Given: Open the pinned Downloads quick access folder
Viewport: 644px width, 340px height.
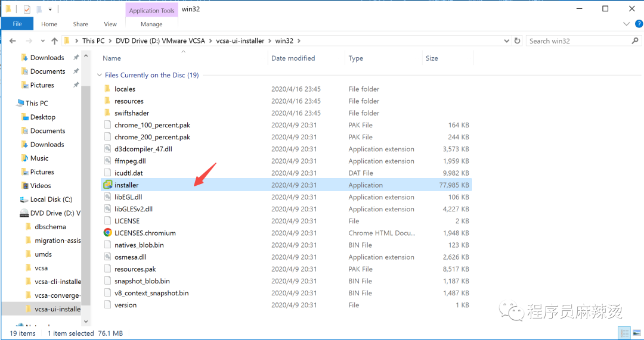Looking at the screenshot, I should [43, 57].
